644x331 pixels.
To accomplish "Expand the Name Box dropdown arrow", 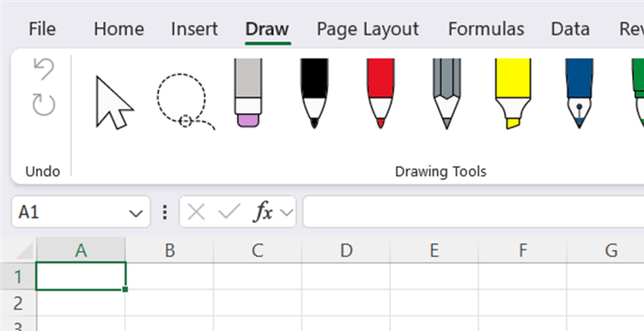I will (x=136, y=214).
